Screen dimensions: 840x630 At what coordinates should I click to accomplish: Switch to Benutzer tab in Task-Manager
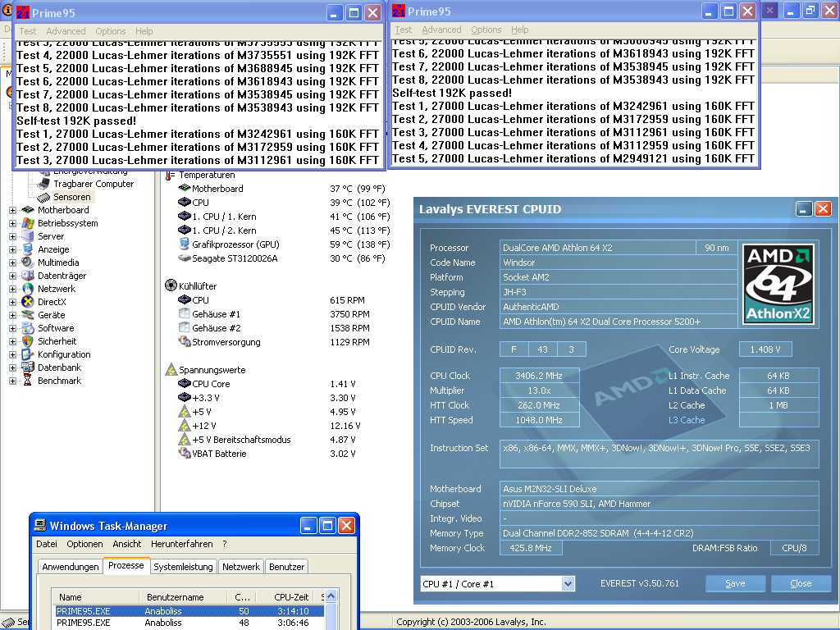tap(286, 567)
